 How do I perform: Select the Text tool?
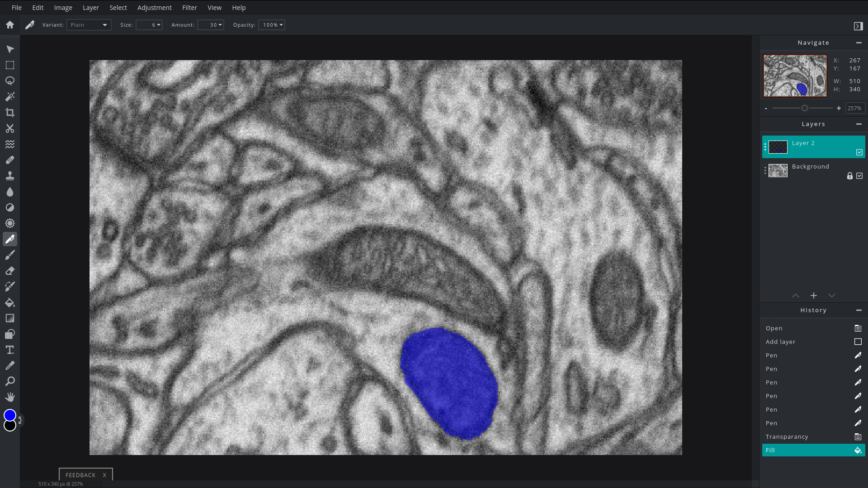10,350
